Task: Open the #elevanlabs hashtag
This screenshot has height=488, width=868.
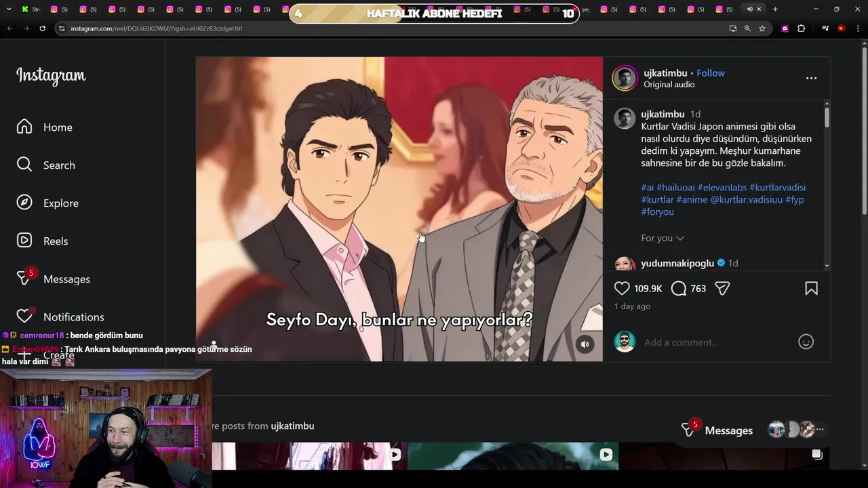Action: pos(722,188)
